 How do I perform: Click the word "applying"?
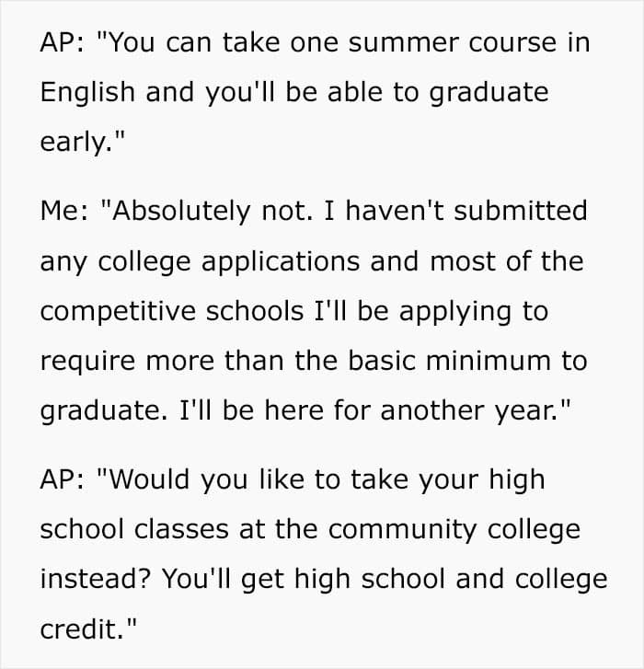point(454,312)
